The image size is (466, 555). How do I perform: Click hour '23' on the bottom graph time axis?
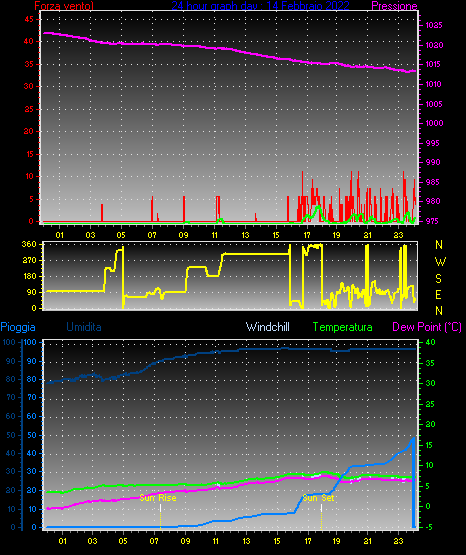399,541
